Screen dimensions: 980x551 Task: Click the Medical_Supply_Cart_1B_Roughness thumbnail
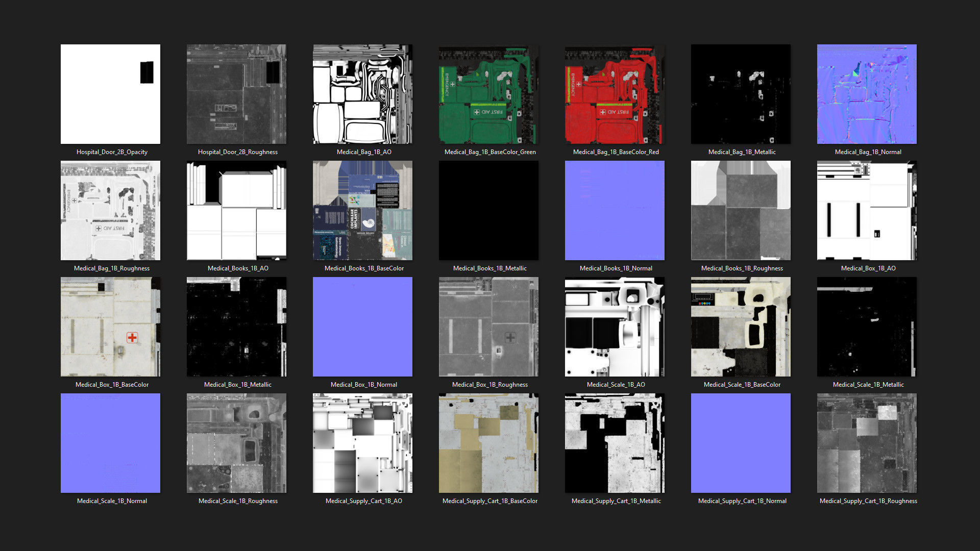tap(867, 443)
